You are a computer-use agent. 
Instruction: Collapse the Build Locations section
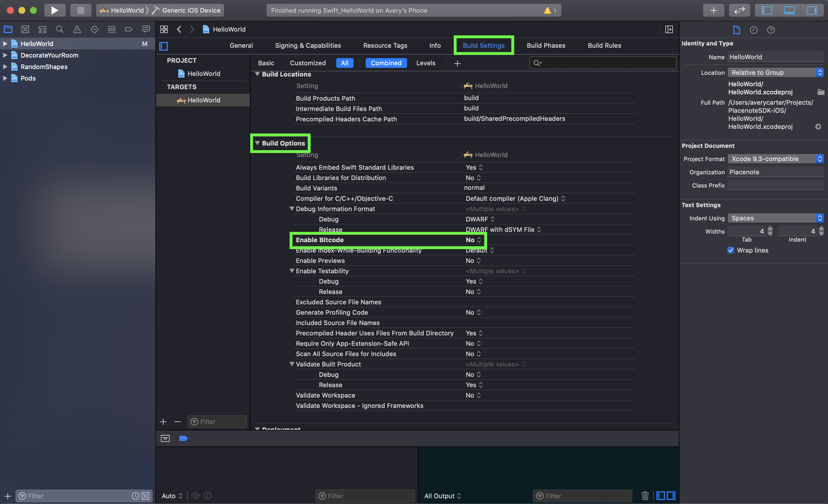coord(257,74)
